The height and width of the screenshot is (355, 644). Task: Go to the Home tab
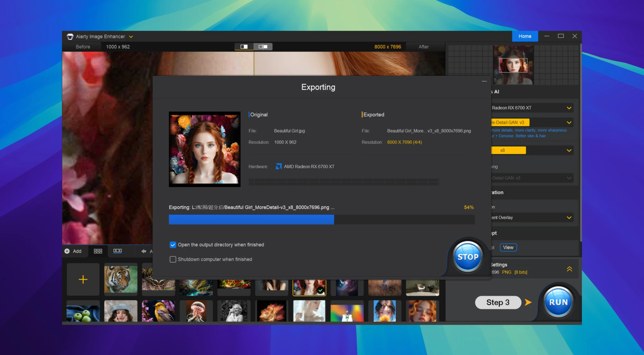[525, 36]
